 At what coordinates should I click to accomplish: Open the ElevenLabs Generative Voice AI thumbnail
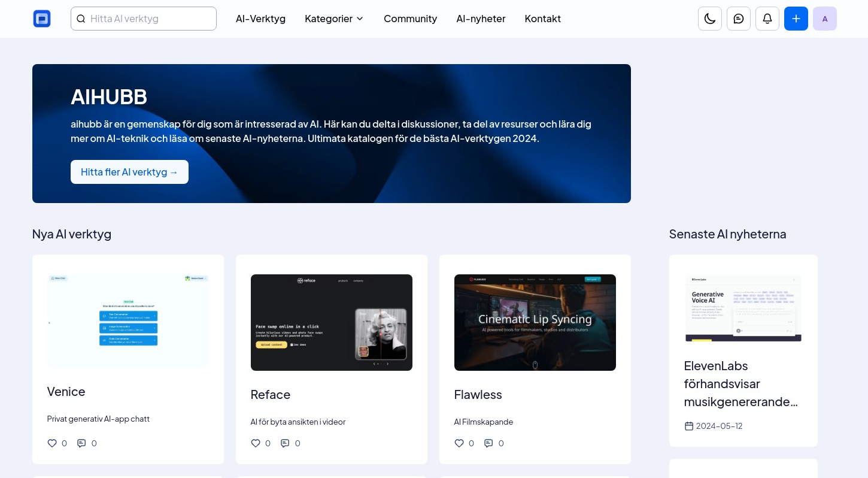[x=743, y=308]
